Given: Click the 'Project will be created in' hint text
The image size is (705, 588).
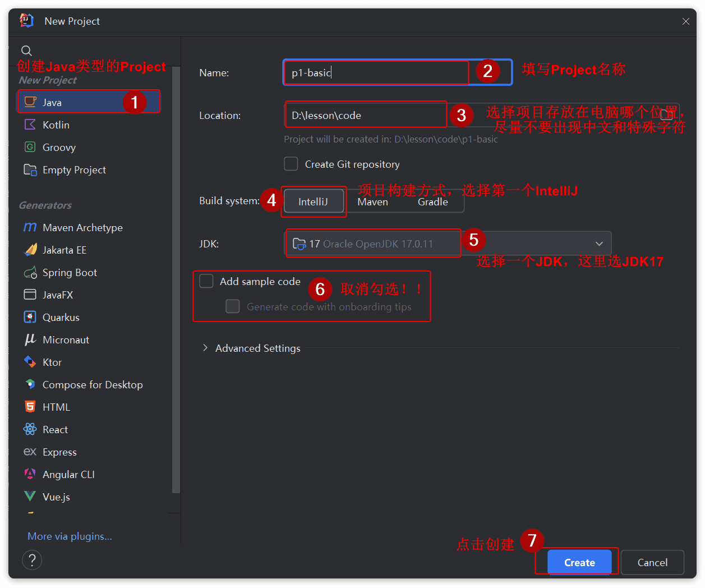Looking at the screenshot, I should click(391, 139).
